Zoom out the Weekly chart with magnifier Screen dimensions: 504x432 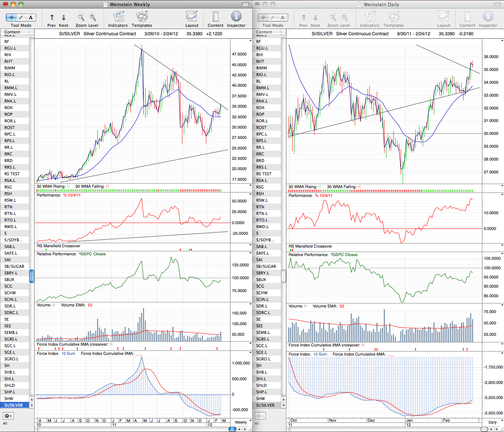pos(81,17)
